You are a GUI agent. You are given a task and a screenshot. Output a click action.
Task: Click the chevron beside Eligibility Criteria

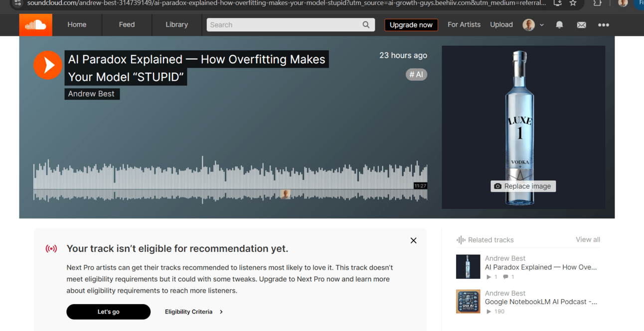[221, 312]
